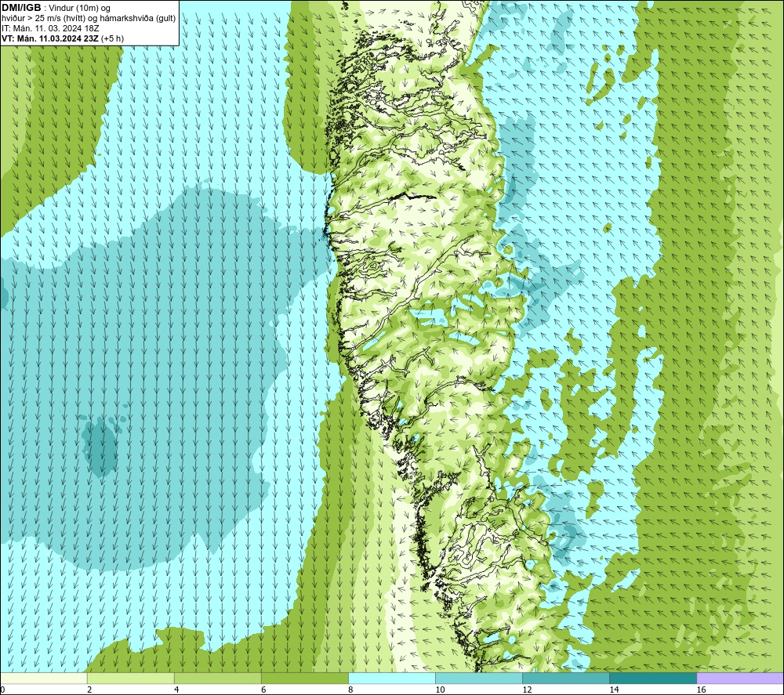
Task: Click the 4–6 m/s green legend swatch
Action: pyautogui.click(x=217, y=679)
